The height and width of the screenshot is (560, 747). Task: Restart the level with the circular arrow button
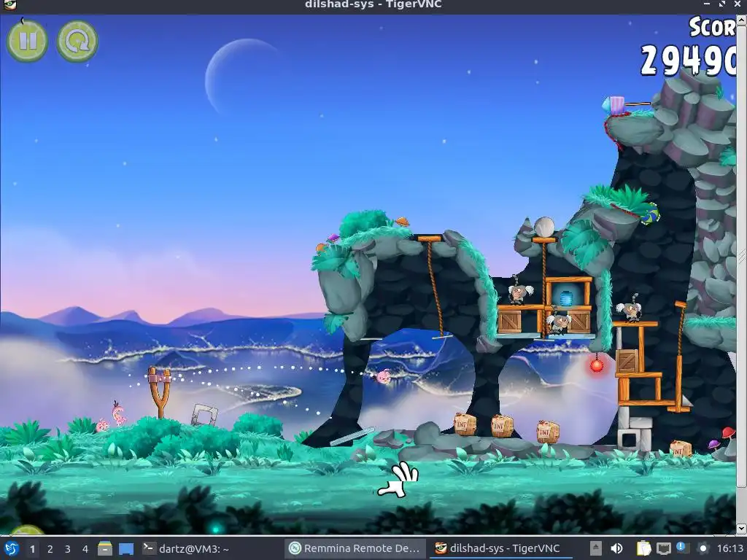tap(77, 41)
